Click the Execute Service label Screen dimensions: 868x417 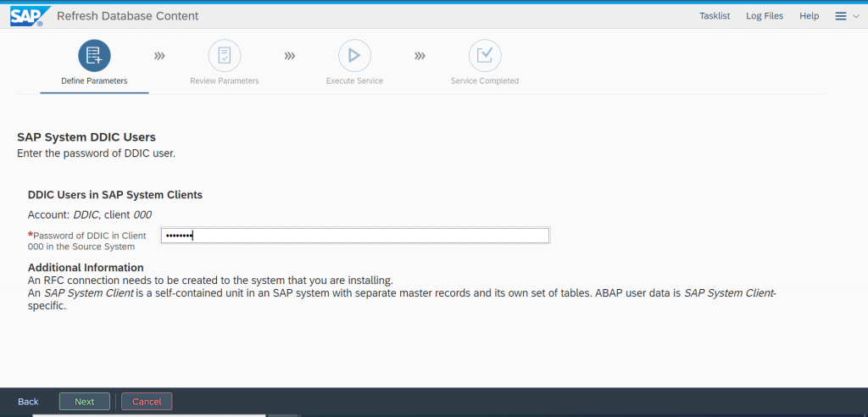354,81
